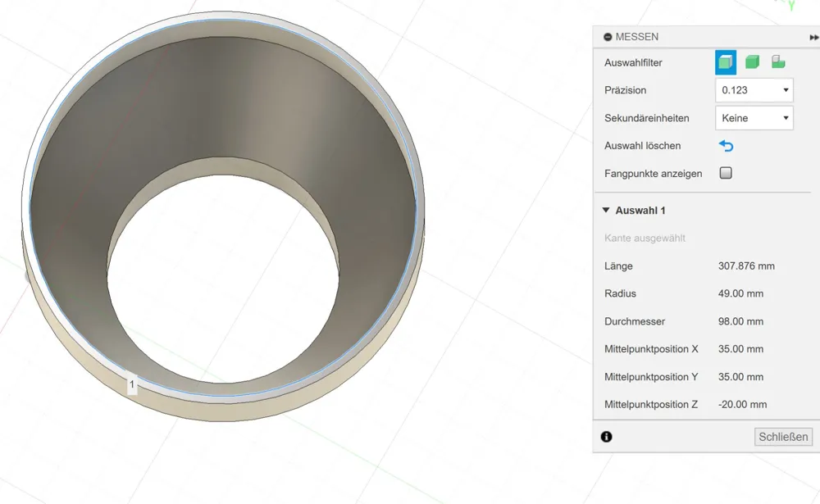This screenshot has height=504, width=820.
Task: Collapse the Auswahl 1 section
Action: pyautogui.click(x=606, y=210)
